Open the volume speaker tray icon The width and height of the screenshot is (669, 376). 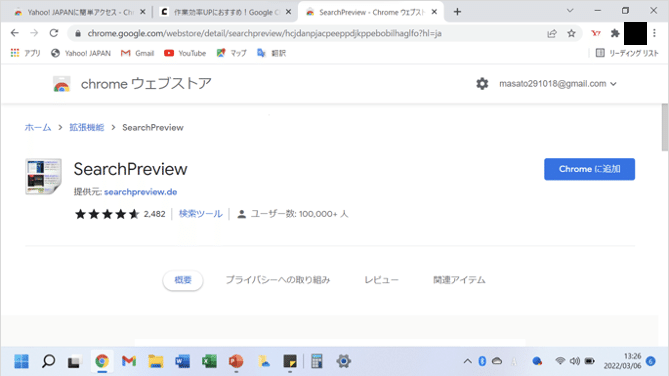[x=575, y=361]
